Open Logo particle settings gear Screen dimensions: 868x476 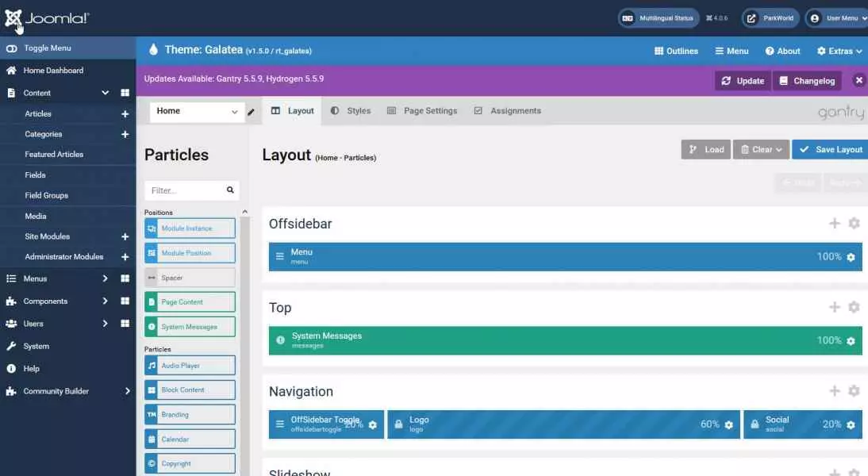[728, 425]
